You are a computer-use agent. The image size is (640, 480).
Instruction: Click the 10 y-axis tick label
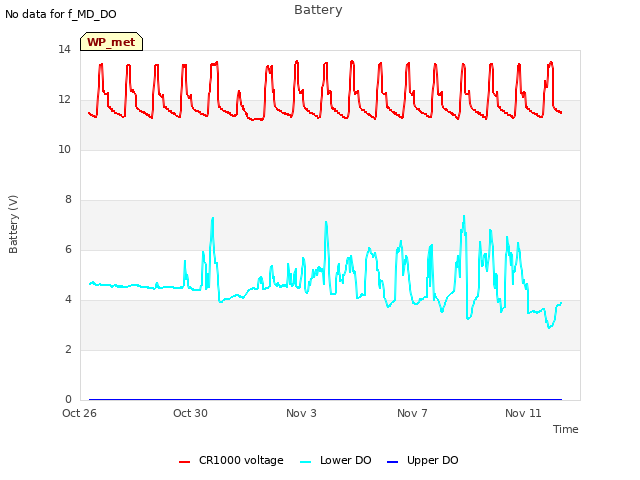click(64, 150)
